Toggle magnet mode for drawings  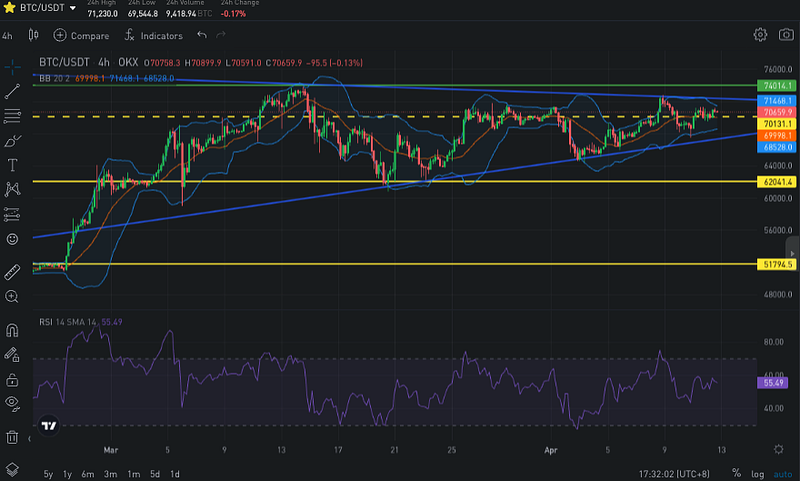pos(12,330)
